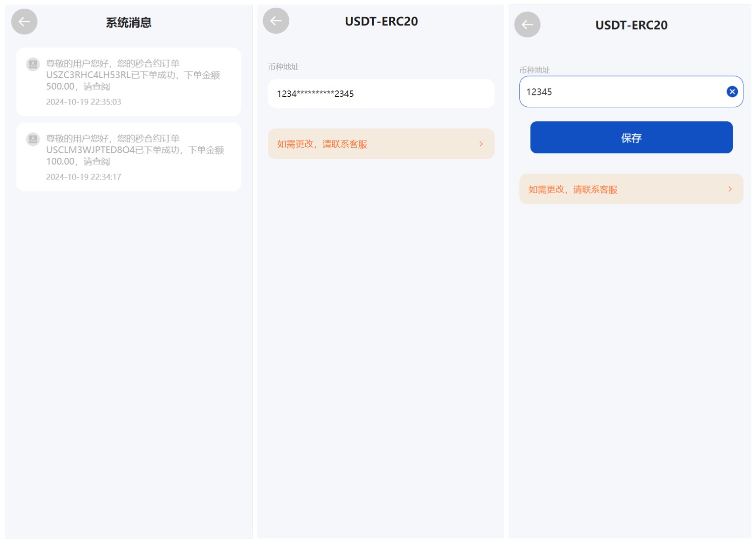Click timestamp 2024-10-19 22:35:03
This screenshot has width=756, height=543.
click(84, 102)
